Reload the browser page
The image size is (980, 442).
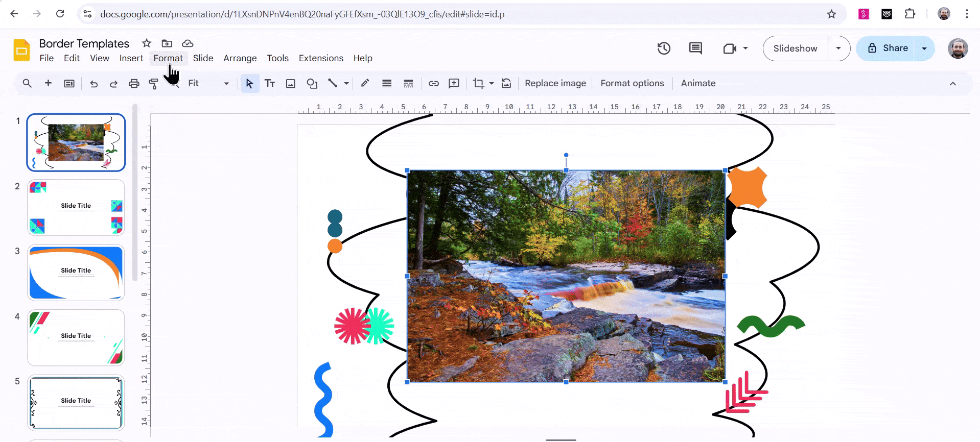(x=60, y=14)
